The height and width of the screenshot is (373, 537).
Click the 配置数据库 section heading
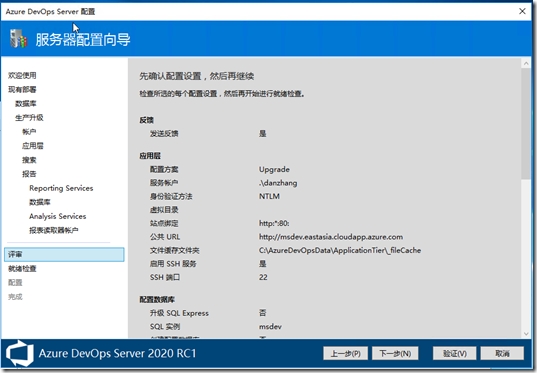tap(157, 299)
